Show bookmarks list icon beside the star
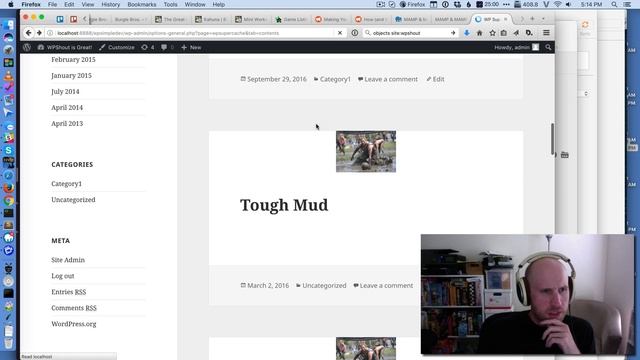The height and width of the screenshot is (360, 640). pyautogui.click(x=504, y=33)
